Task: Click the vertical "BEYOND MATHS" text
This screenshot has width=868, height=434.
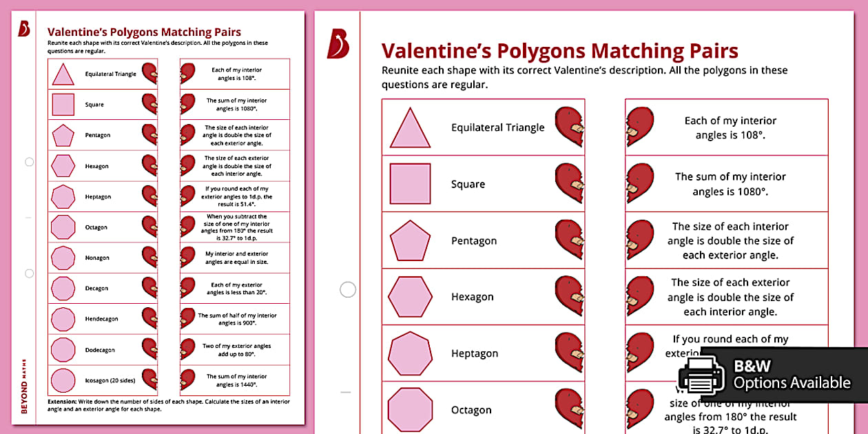Action: (25, 386)
